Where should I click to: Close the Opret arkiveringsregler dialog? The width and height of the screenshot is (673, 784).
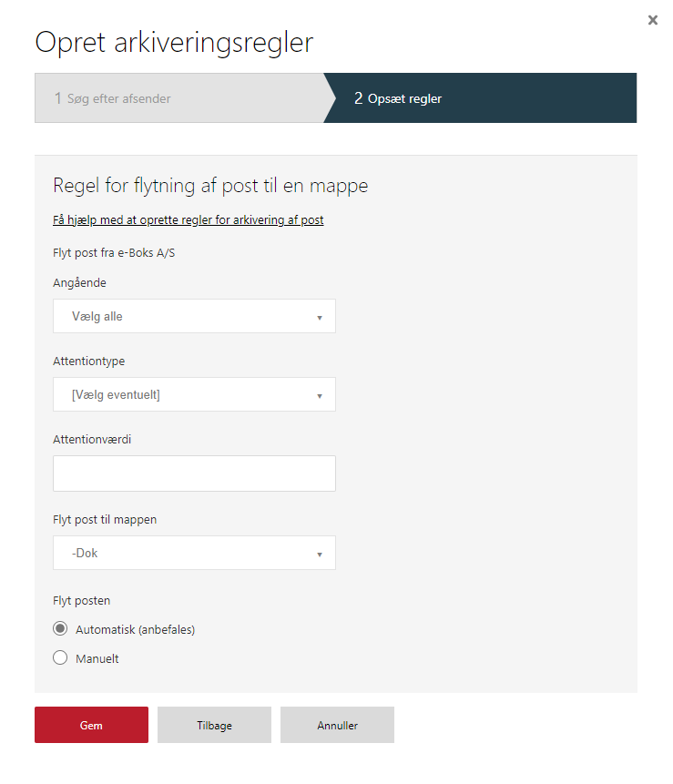tap(652, 20)
